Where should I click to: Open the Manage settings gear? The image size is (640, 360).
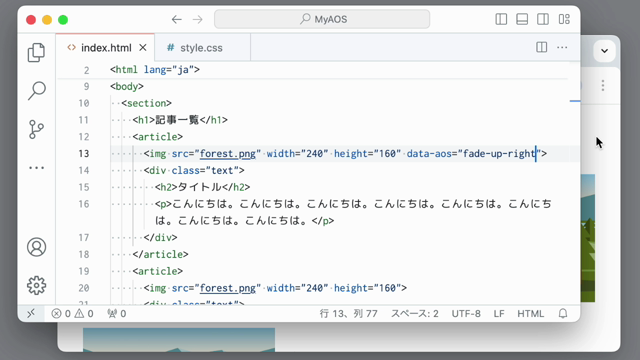click(36, 285)
